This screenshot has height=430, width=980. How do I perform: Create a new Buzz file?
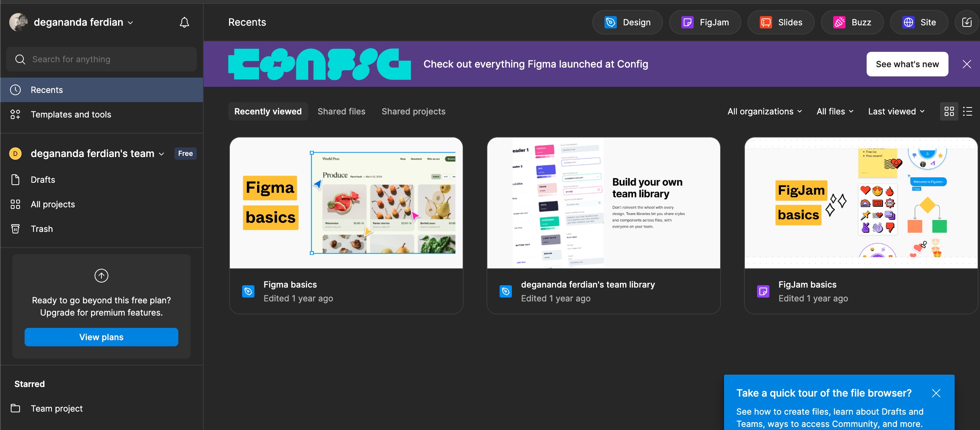coord(852,22)
